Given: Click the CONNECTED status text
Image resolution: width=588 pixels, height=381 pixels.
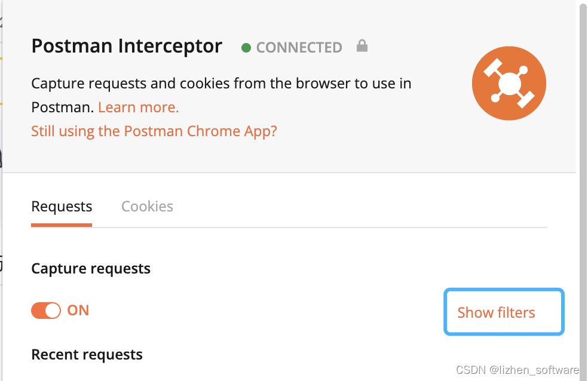Looking at the screenshot, I should point(299,48).
